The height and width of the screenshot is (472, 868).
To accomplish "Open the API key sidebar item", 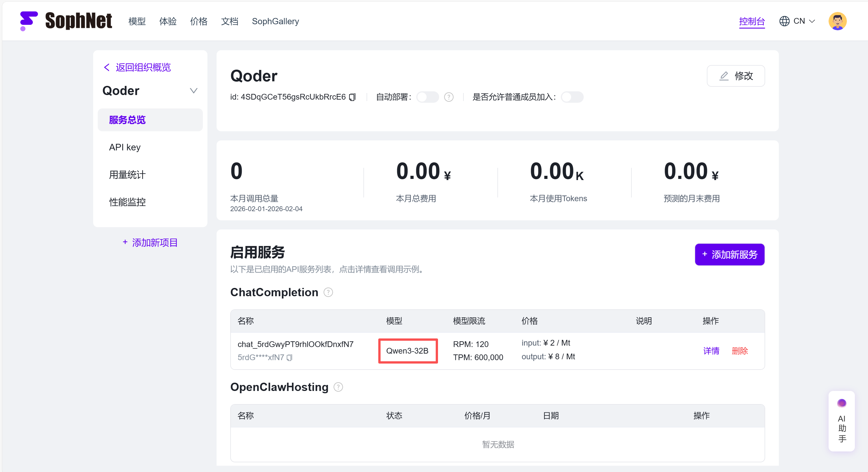I will (125, 147).
